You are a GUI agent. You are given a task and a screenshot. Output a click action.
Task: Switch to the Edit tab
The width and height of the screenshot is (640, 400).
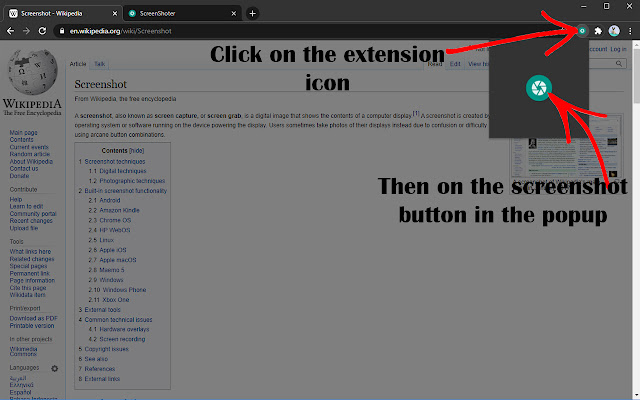click(455, 64)
